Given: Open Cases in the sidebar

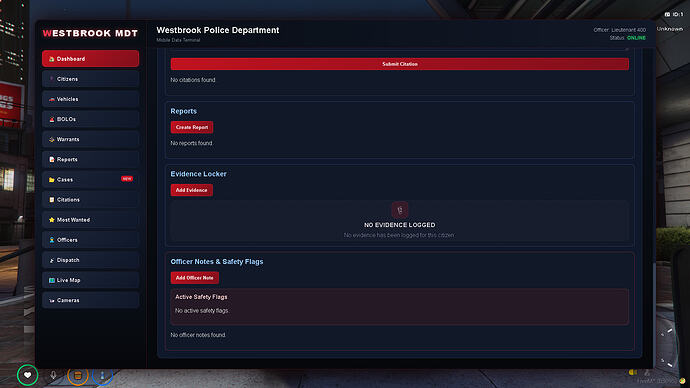Looking at the screenshot, I should tap(90, 179).
